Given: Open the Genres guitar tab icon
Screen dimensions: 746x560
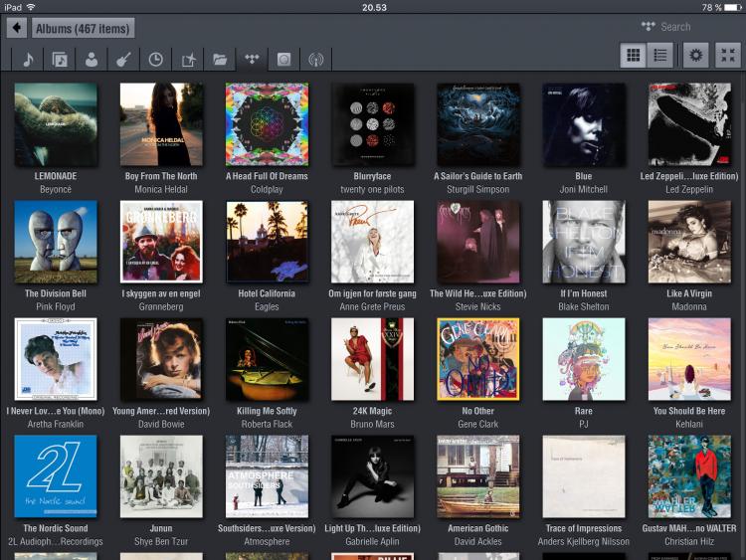Looking at the screenshot, I should [x=123, y=60].
